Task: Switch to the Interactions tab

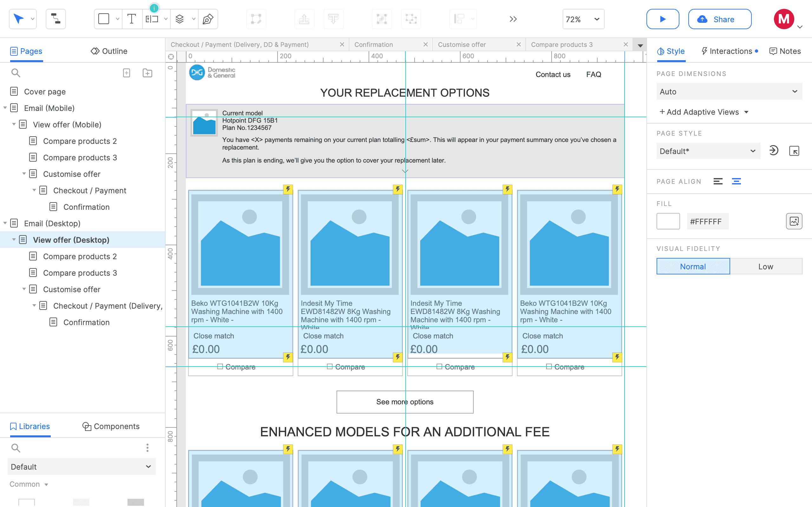Action: click(730, 51)
